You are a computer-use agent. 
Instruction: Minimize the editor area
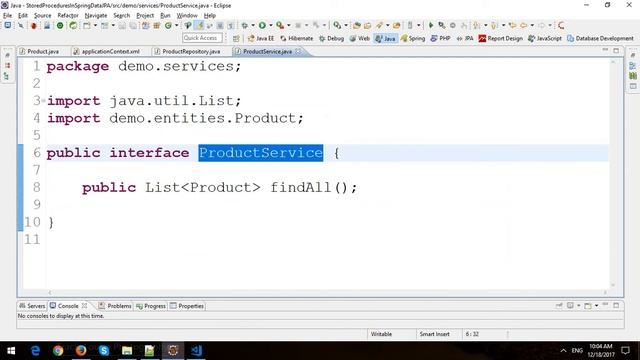(605, 50)
